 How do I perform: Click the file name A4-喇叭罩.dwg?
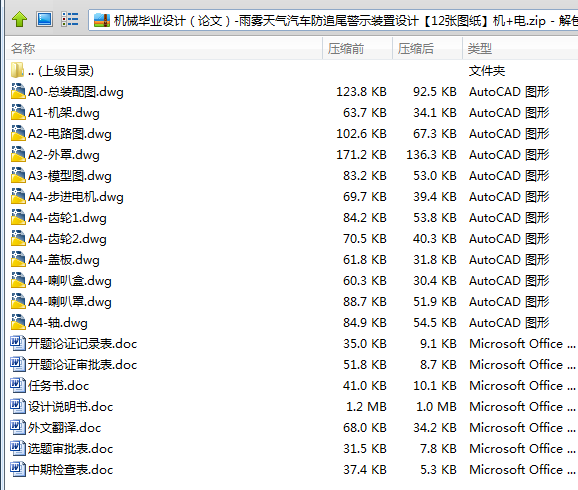pyautogui.click(x=70, y=302)
